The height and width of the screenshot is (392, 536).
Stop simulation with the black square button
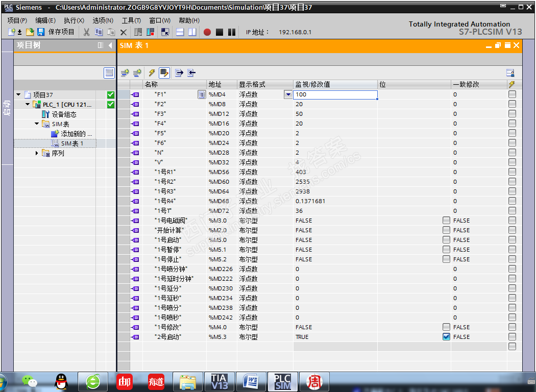[220, 32]
